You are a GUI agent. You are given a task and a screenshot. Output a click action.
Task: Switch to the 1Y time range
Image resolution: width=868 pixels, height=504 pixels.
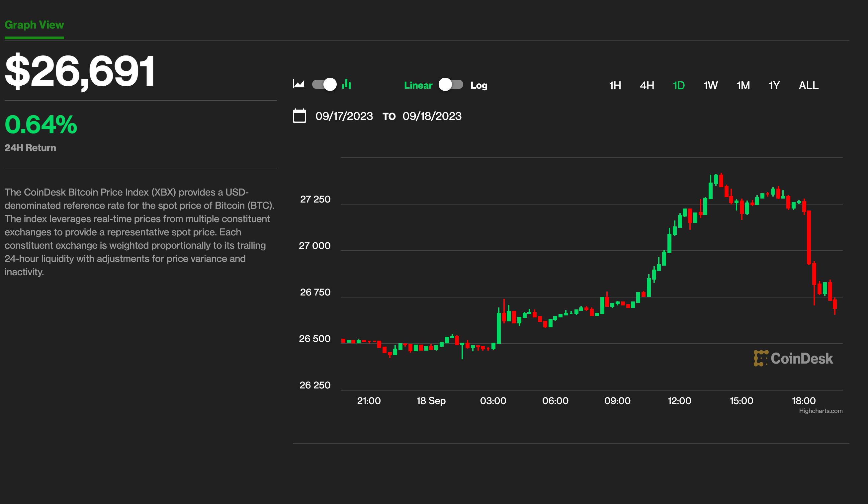coord(774,85)
